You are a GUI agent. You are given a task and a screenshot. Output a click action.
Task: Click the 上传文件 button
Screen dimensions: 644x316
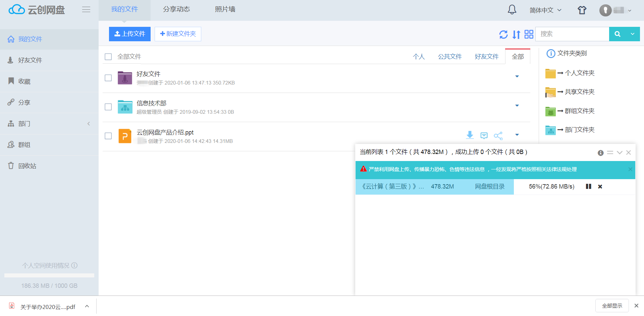pos(130,34)
